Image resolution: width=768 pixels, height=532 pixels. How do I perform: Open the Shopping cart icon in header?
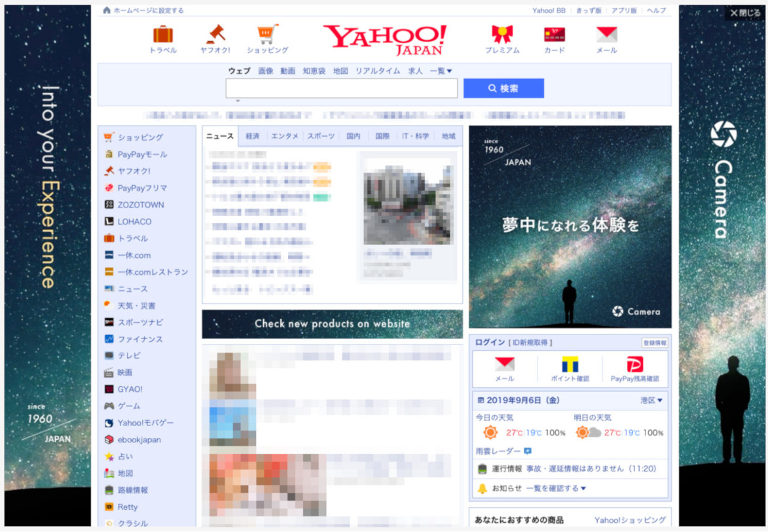click(x=267, y=34)
